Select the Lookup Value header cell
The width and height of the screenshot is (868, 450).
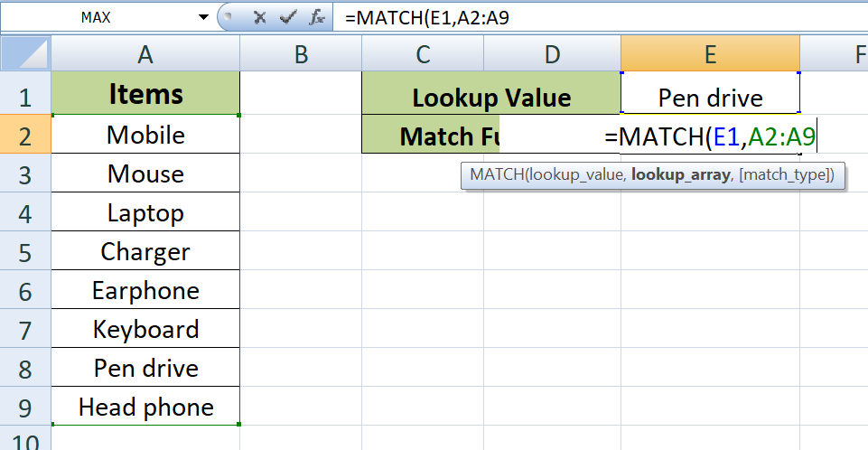click(x=491, y=97)
